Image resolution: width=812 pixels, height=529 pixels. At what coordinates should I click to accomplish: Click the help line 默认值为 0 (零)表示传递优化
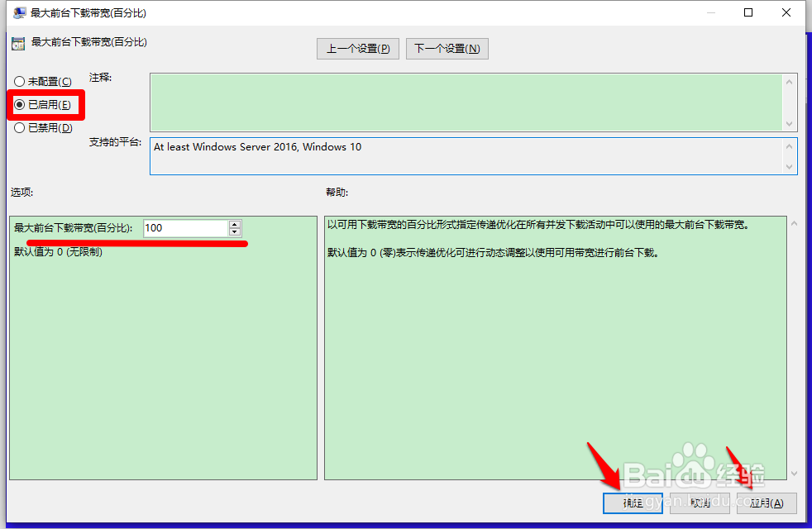click(493, 253)
